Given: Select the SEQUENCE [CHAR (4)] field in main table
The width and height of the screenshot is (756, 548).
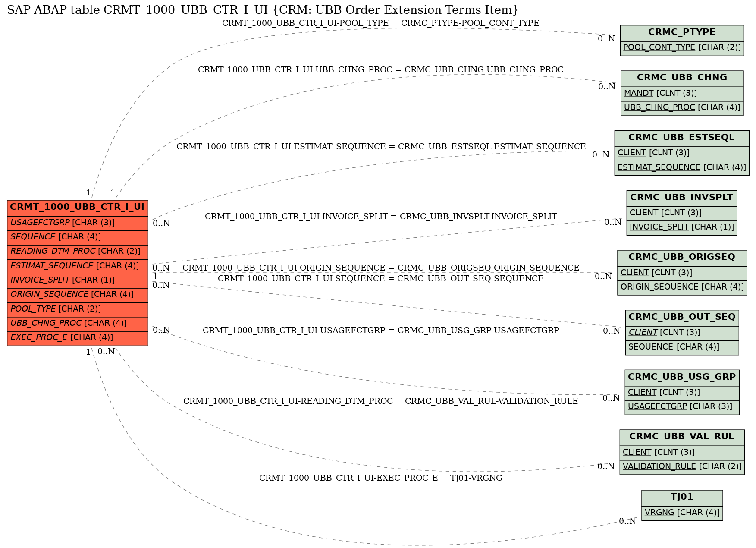Looking at the screenshot, I should point(78,237).
